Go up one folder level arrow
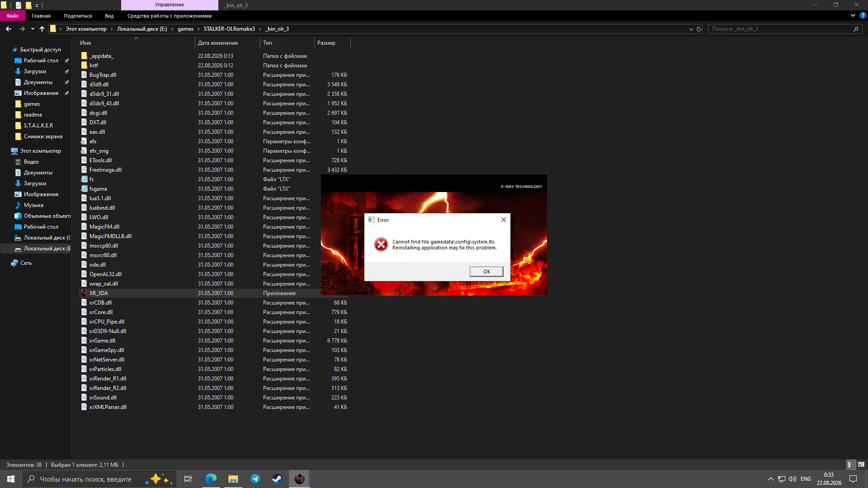 (x=42, y=29)
